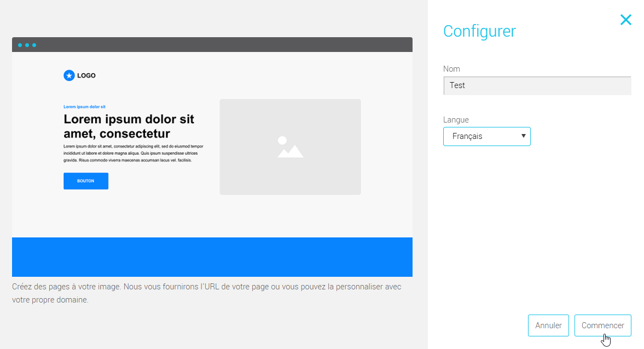This screenshot has width=644, height=349.
Task: Click the image placeholder mountain icon
Action: tap(289, 147)
